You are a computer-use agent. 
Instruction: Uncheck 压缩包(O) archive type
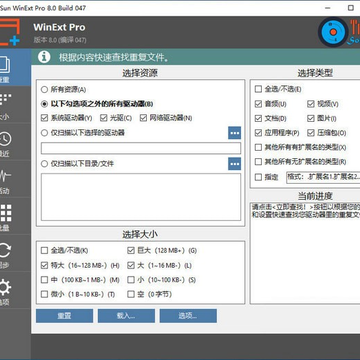311,133
